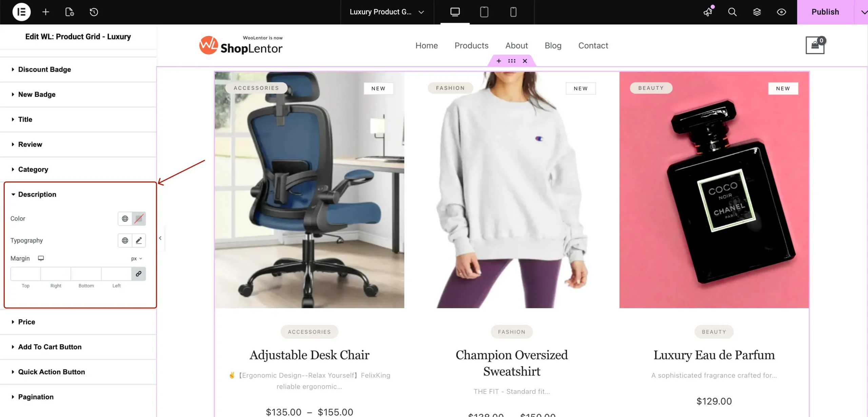Screen dimensions: 868x417
Task: Open the shopping cart icon
Action: coord(815,45)
